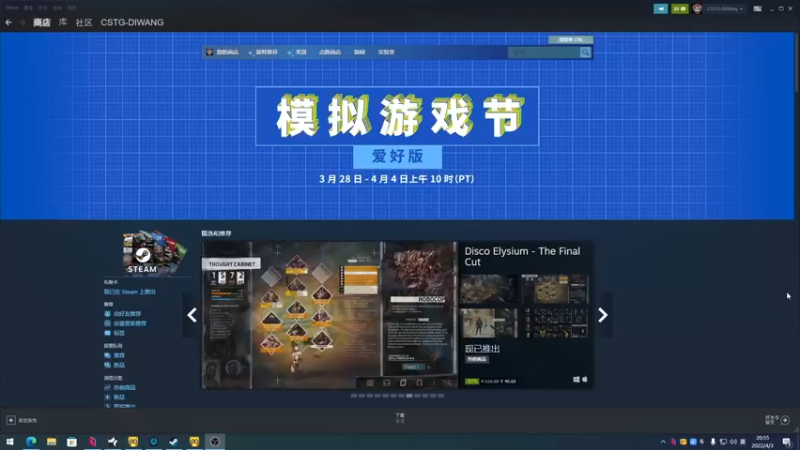
Task: Open the Windows notification center icon
Action: coord(787,442)
